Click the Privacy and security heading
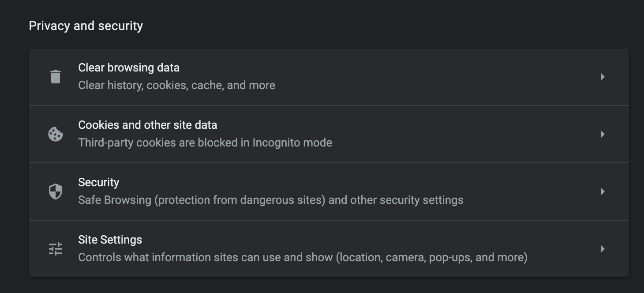Screen dimensions: 644x293 (x=86, y=26)
